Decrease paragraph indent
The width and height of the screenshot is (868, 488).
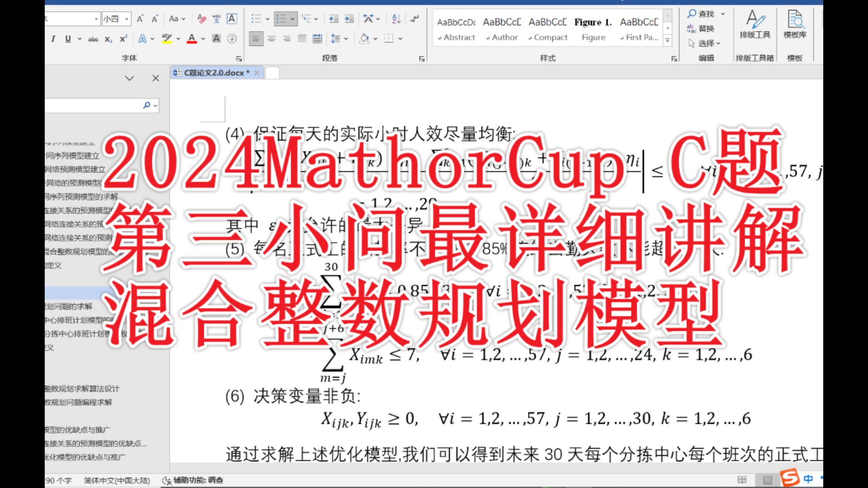click(x=334, y=19)
